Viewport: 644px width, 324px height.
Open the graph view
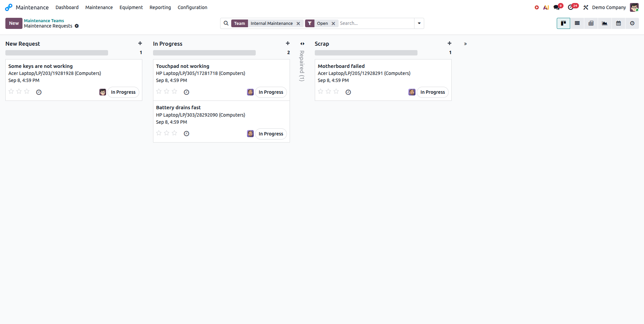[x=605, y=23]
